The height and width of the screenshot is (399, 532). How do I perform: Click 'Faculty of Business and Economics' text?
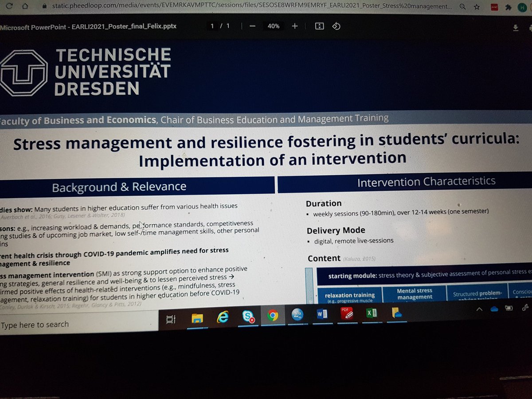pyautogui.click(x=78, y=121)
